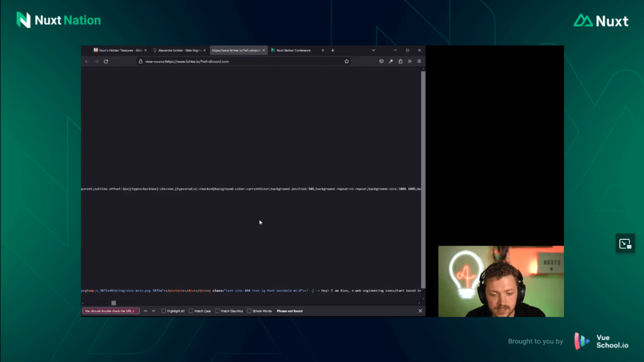Expand the list all tabs dropdown
644x362 pixels.
click(373, 50)
